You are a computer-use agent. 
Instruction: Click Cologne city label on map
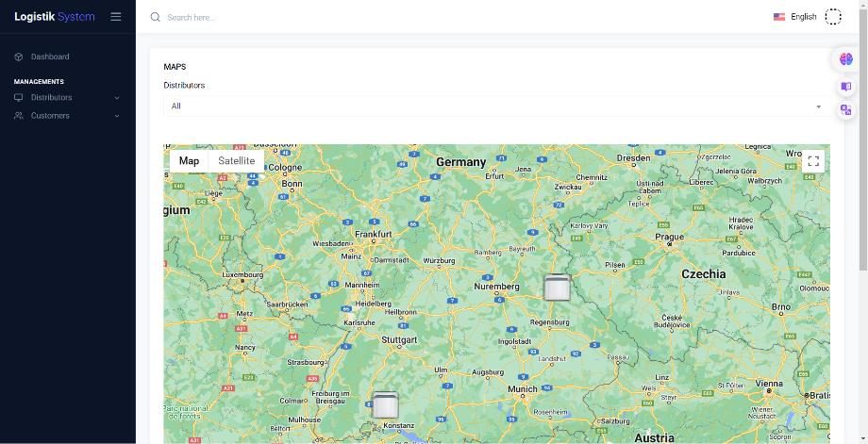(285, 167)
